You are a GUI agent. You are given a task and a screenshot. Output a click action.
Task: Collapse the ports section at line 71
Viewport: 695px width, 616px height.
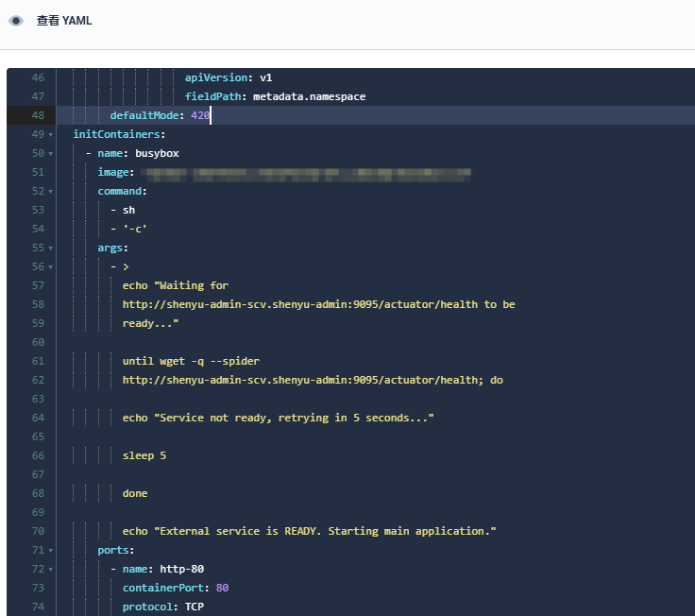(x=50, y=551)
